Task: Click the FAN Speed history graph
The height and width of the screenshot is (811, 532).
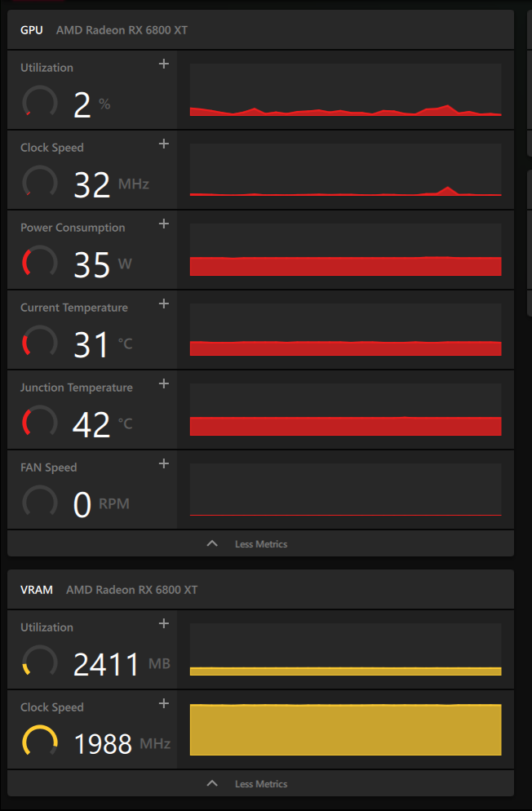Action: (345, 490)
